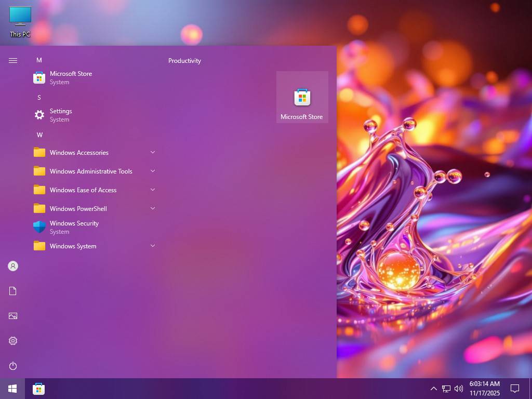Open the Windows PowerShell folder
This screenshot has height=399, width=532.
95,208
